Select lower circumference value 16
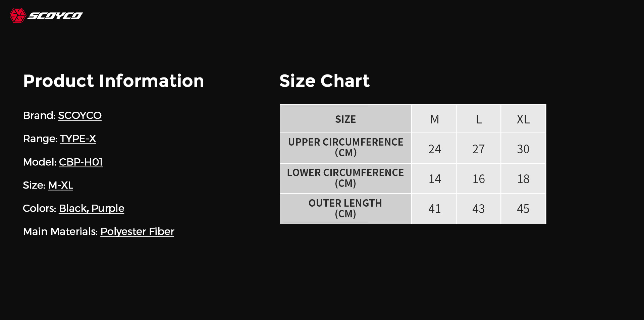This screenshot has height=320, width=644. click(479, 179)
